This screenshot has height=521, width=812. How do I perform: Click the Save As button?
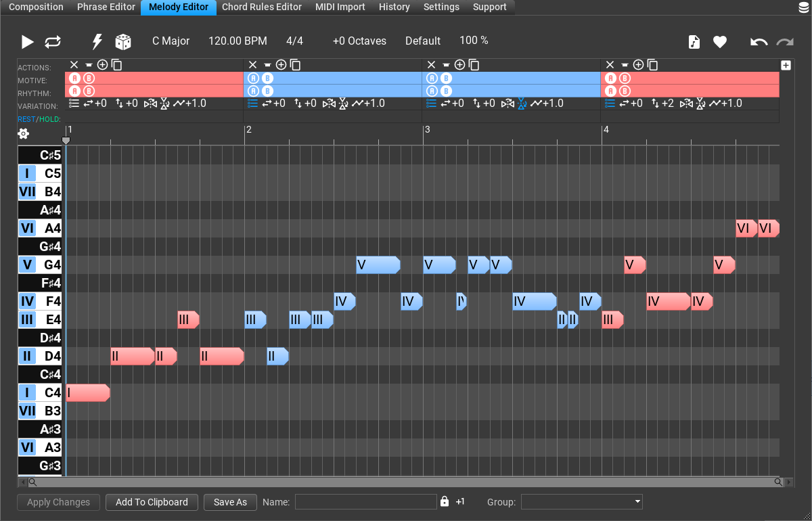click(x=230, y=502)
